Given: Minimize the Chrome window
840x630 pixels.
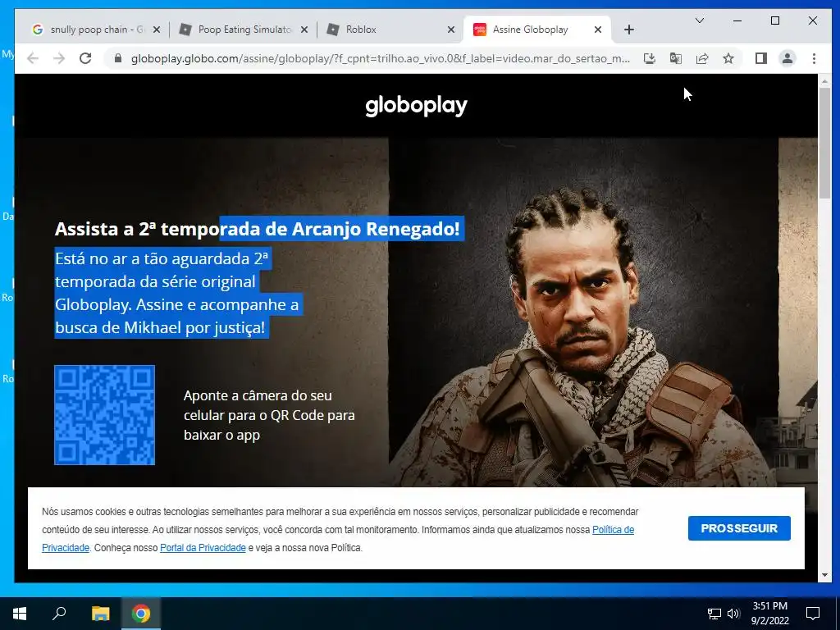Looking at the screenshot, I should click(x=737, y=21).
